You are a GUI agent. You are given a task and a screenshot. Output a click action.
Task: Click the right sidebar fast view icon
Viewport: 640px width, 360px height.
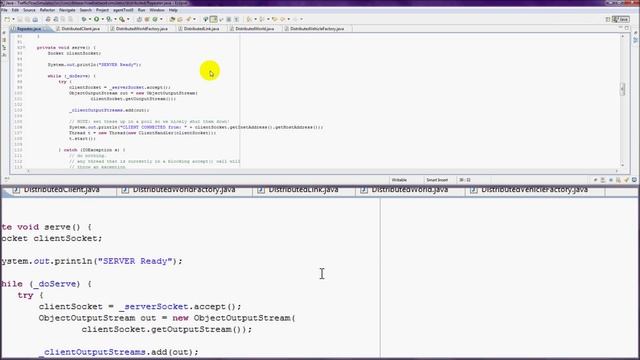635,40
